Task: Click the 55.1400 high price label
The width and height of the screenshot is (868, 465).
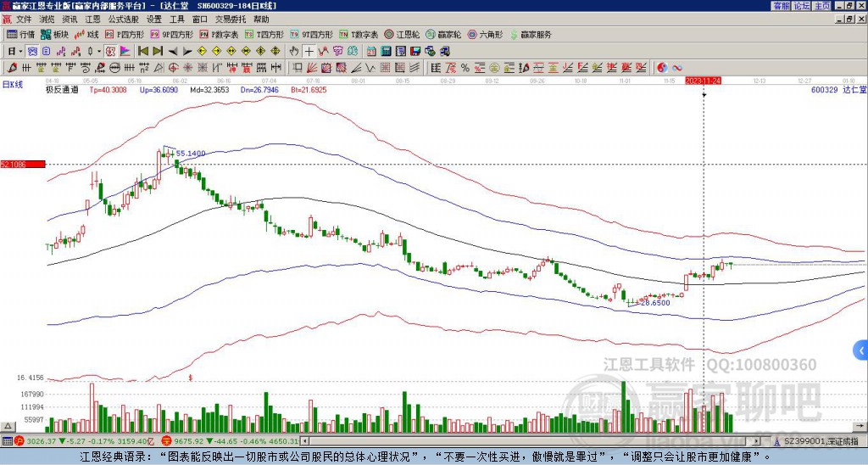Action: pos(191,154)
